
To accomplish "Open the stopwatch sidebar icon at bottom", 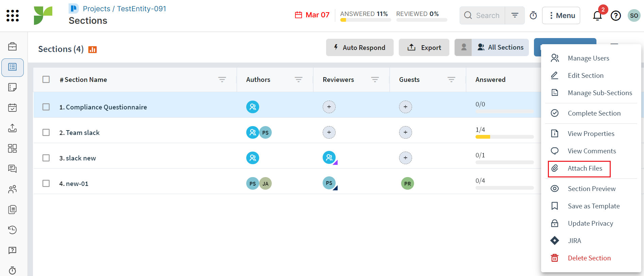I will pyautogui.click(x=13, y=271).
